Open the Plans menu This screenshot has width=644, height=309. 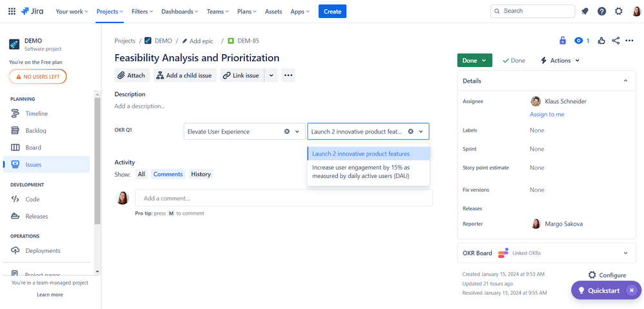[247, 12]
